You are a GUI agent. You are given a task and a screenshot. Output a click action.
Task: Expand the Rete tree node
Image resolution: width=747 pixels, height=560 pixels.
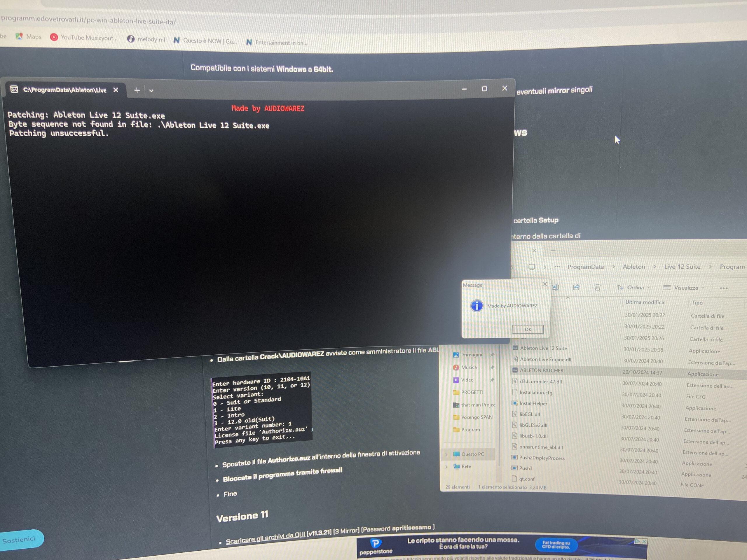point(446,466)
